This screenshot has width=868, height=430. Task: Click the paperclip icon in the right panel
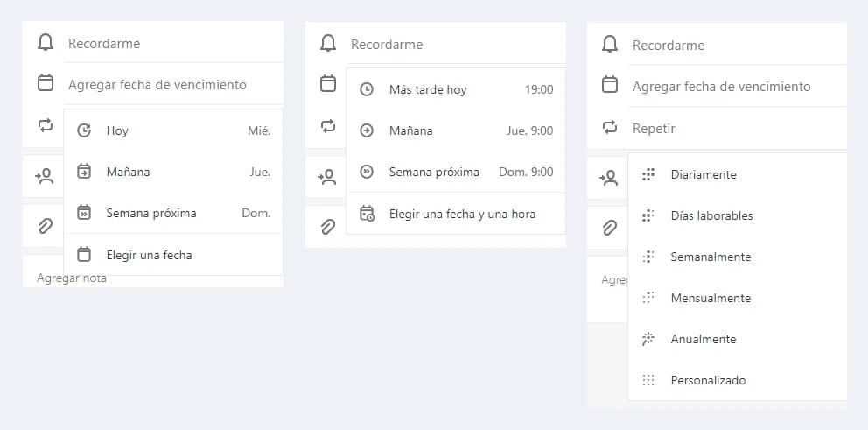pos(610,228)
